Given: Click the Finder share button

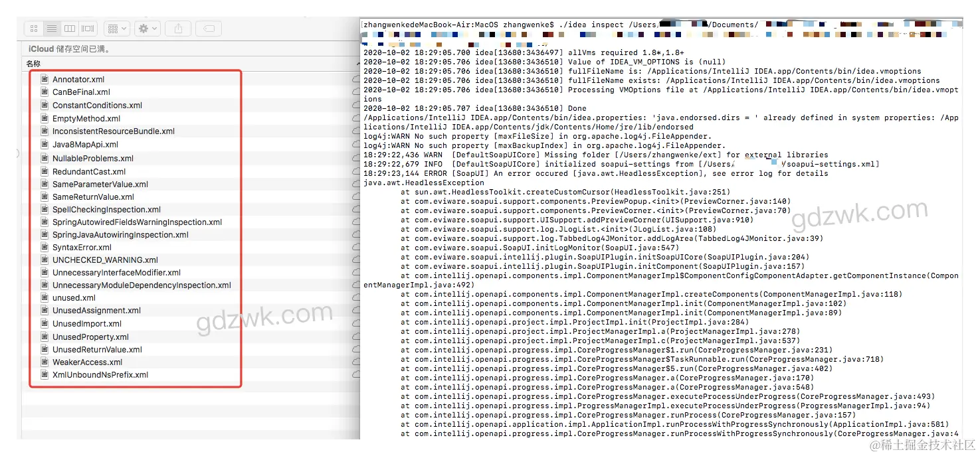Looking at the screenshot, I should (178, 29).
